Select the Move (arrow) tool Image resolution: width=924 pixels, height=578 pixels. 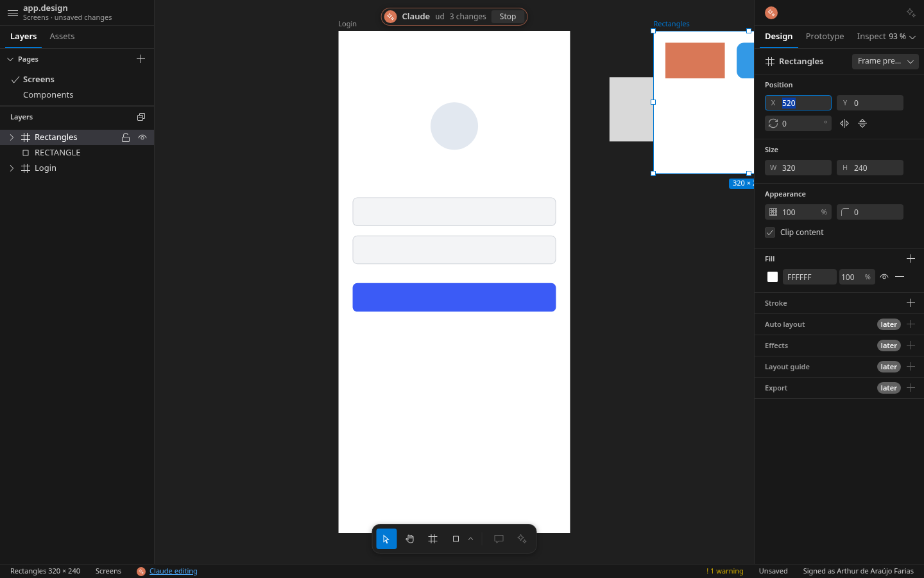(x=386, y=539)
